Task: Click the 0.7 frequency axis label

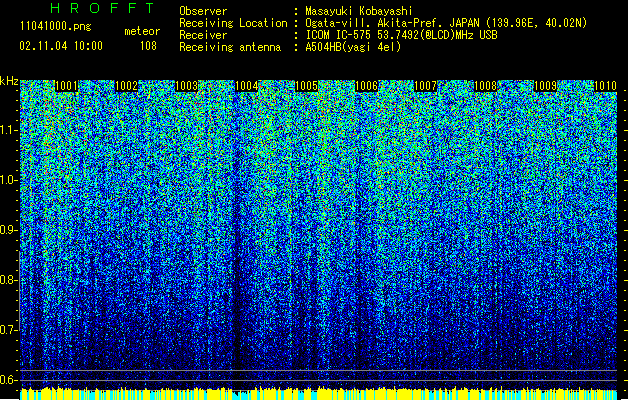Action: coord(8,330)
